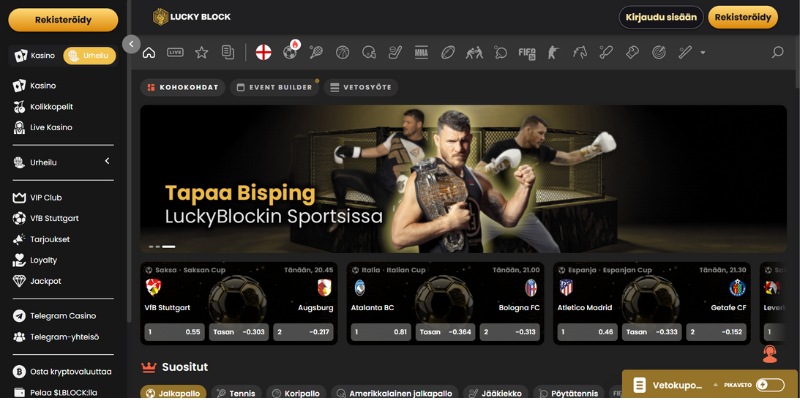Open the MMA sport icon

click(x=421, y=52)
